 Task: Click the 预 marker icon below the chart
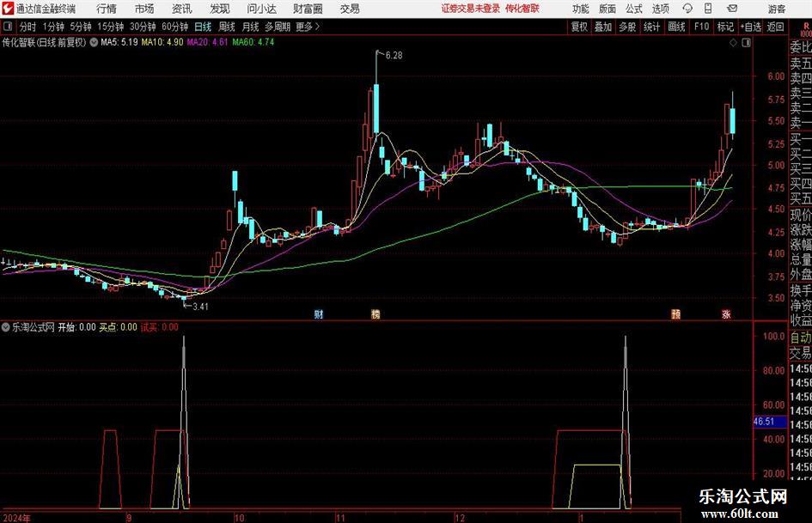[675, 313]
